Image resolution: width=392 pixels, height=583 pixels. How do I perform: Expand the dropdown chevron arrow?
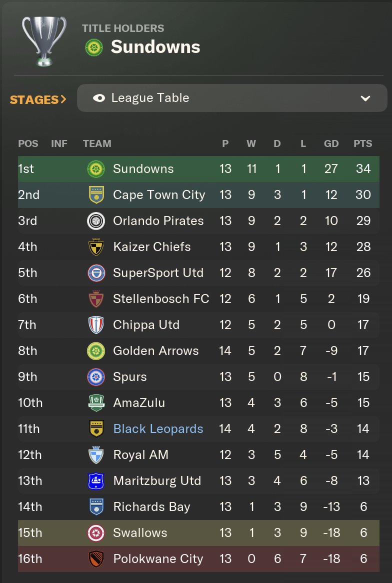click(365, 98)
